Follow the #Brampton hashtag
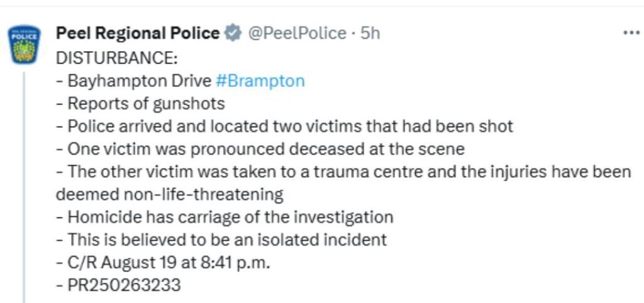 pos(260,81)
